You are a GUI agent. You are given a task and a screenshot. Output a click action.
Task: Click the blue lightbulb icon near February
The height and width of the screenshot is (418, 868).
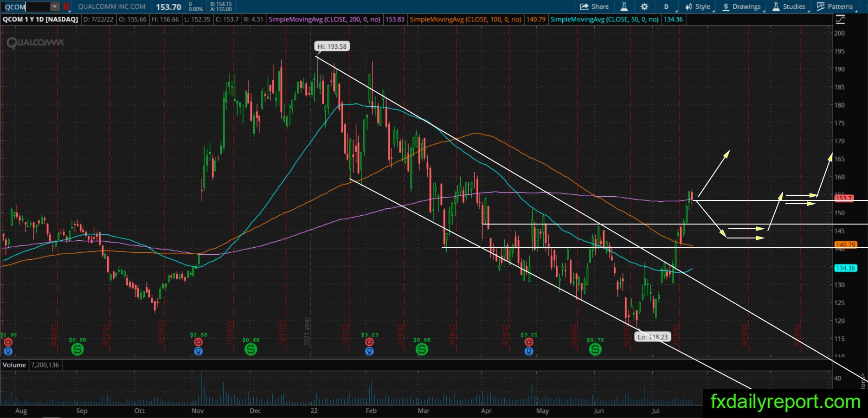369,351
